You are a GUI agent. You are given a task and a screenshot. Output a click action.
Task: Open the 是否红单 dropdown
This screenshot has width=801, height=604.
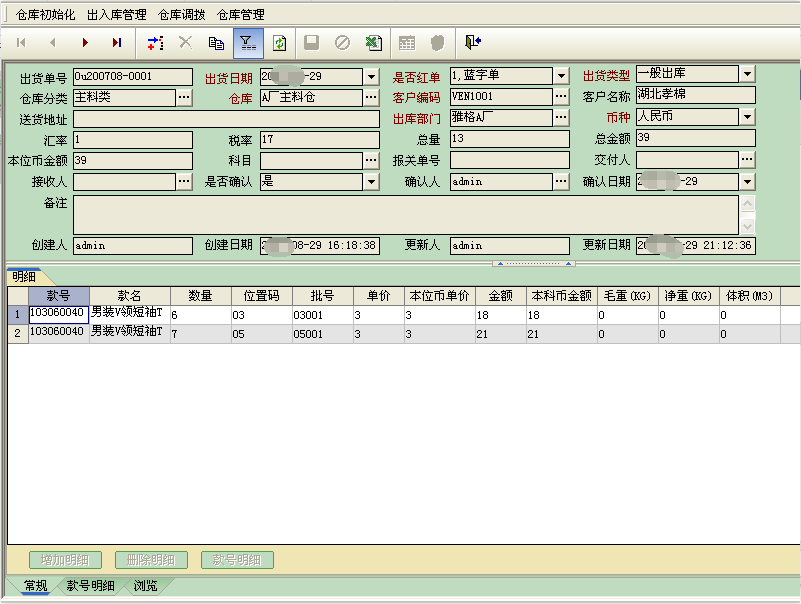pos(561,76)
